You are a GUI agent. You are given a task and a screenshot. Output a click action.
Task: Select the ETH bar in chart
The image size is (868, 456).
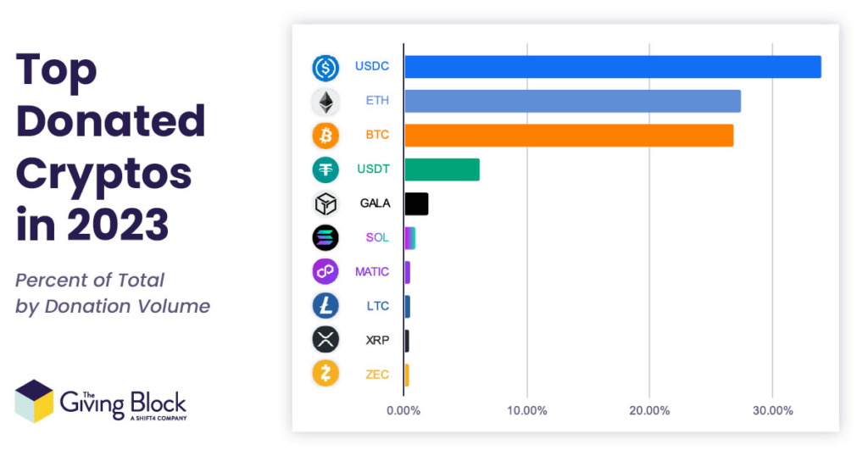(x=573, y=101)
